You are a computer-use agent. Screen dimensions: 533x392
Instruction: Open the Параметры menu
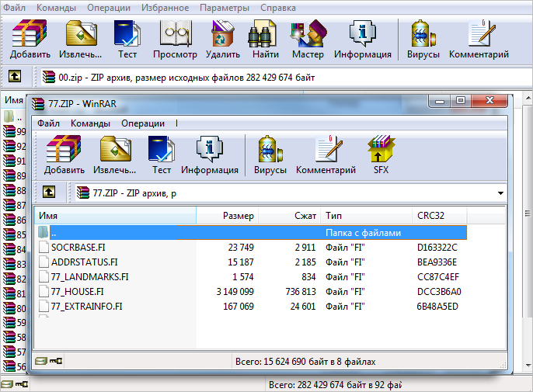point(225,8)
